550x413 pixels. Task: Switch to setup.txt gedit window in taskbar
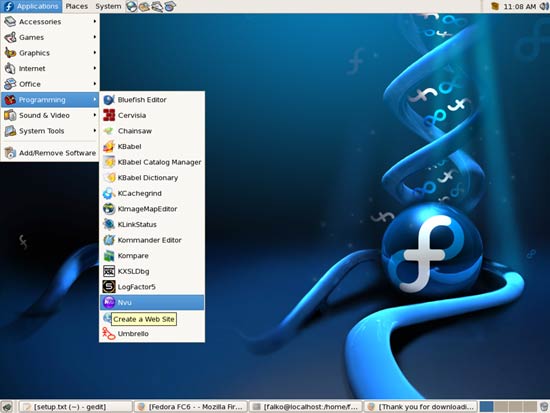[75, 407]
